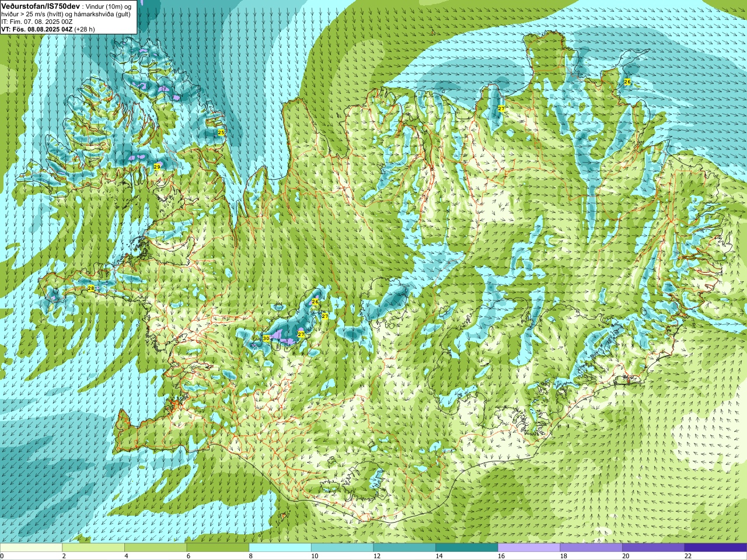The height and width of the screenshot is (560, 747).
Task: Click the legend scale number 22
Action: (x=688, y=556)
